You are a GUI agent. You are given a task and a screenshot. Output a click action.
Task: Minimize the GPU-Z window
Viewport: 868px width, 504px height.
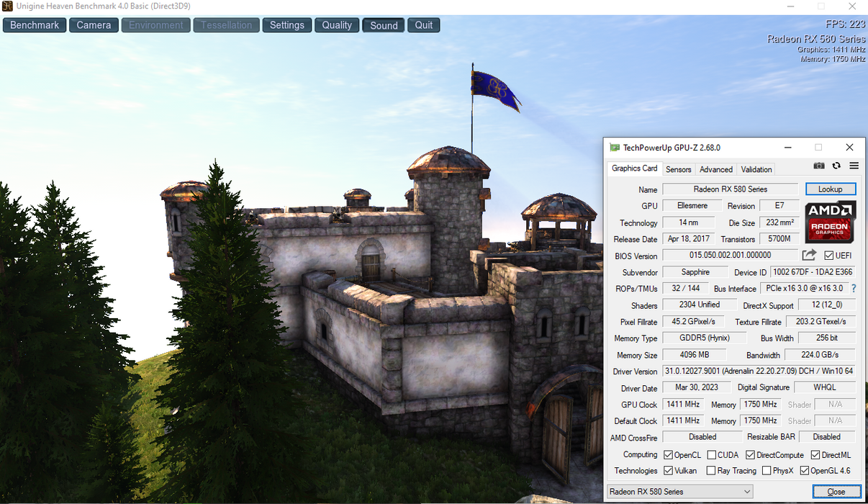point(787,148)
